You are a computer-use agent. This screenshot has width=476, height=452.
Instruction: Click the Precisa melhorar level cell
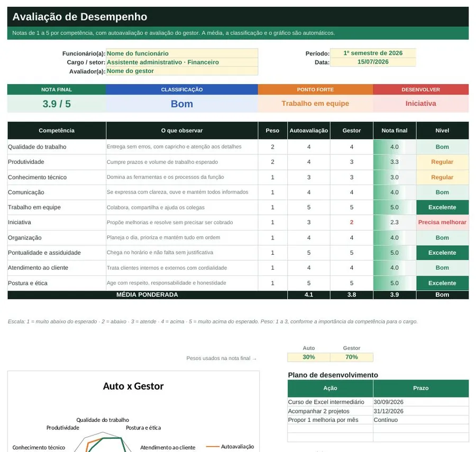tap(442, 223)
